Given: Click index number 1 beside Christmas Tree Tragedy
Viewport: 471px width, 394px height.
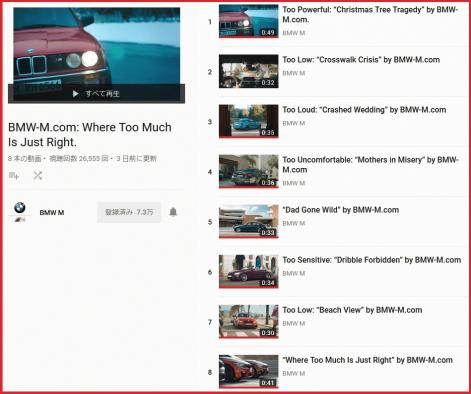Looking at the screenshot, I should [x=210, y=22].
